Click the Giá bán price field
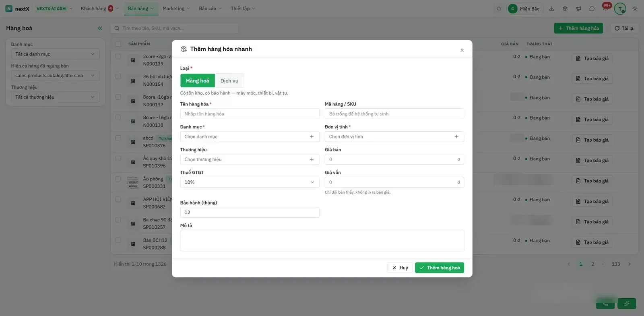 (394, 159)
